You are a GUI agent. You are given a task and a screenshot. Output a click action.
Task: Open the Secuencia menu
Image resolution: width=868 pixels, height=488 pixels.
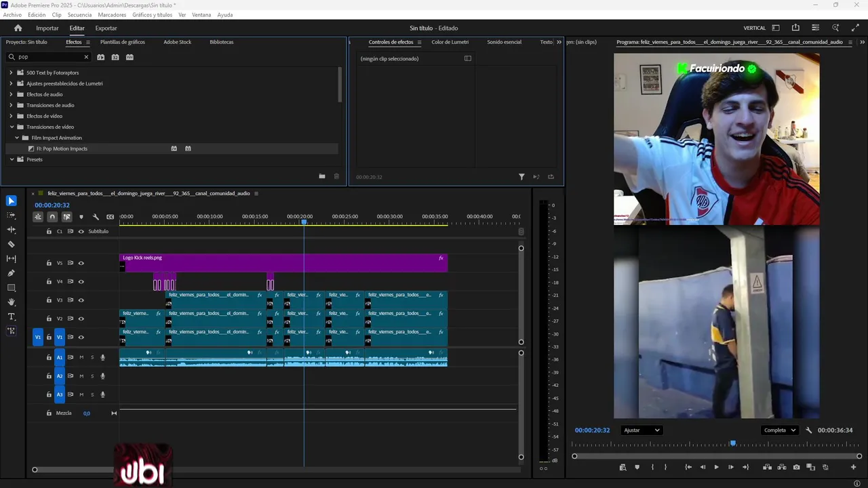coord(79,15)
